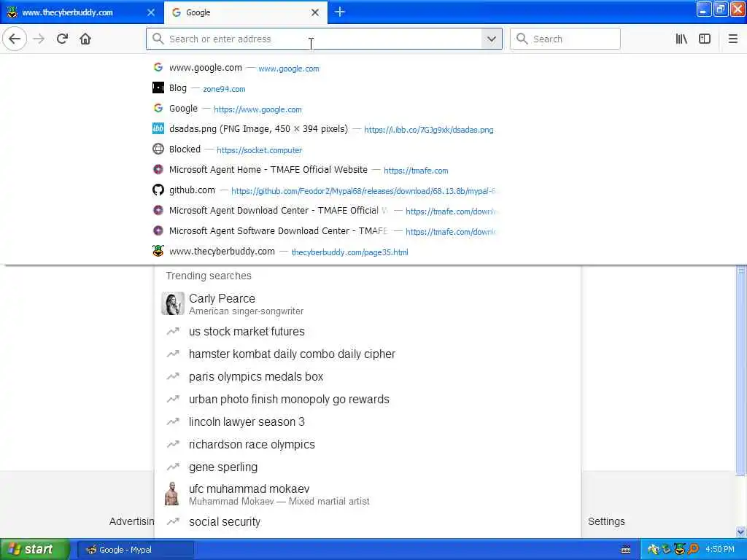
Task: Open the hamburger application menu
Action: (x=732, y=39)
